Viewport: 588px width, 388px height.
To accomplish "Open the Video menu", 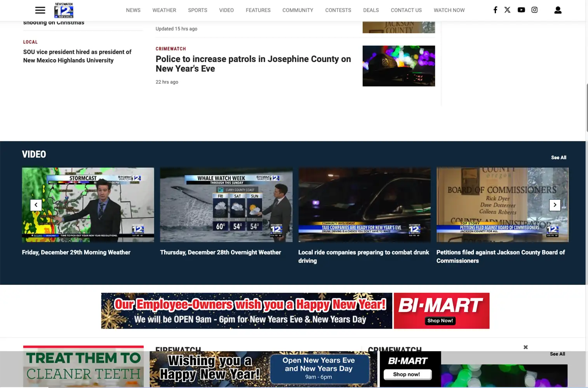I will [x=226, y=10].
